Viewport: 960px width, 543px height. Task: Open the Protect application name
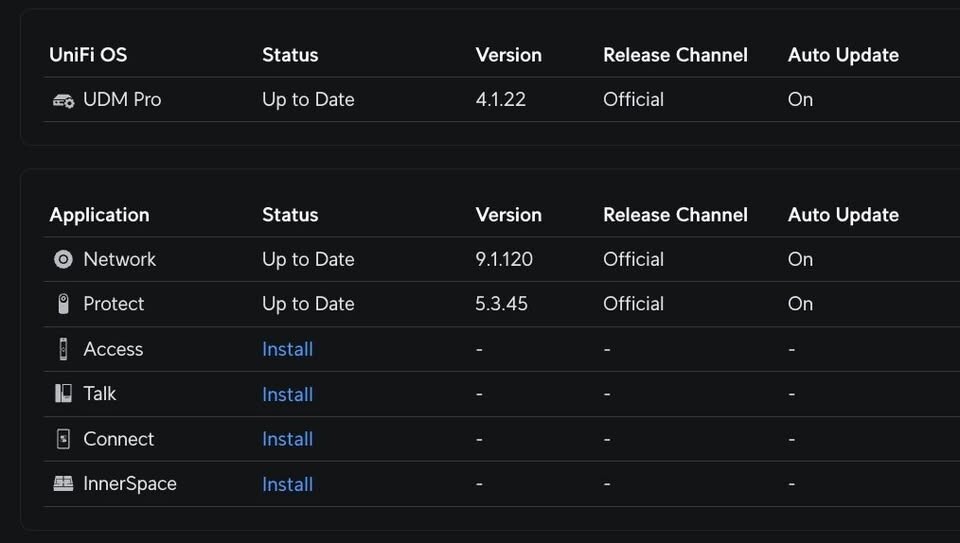pos(113,304)
